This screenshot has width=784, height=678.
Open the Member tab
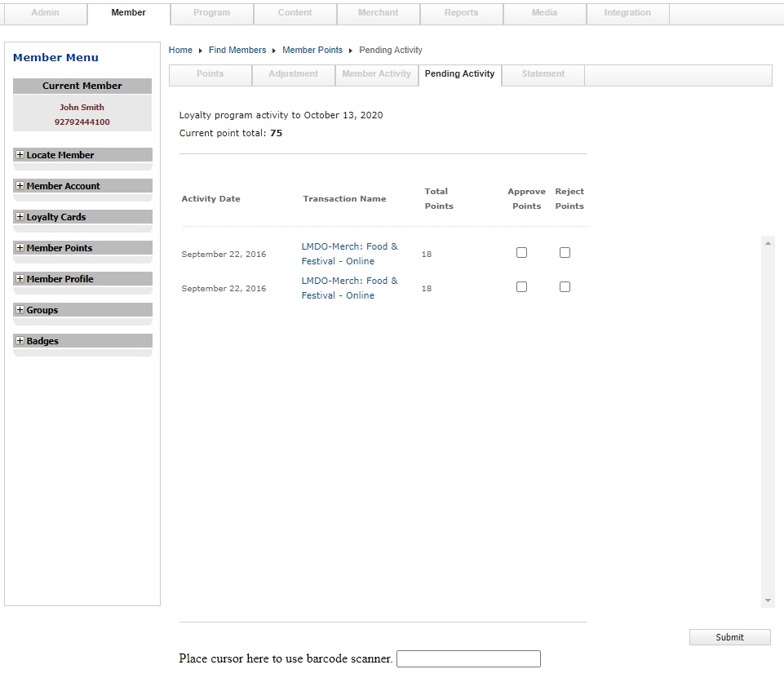(x=127, y=12)
